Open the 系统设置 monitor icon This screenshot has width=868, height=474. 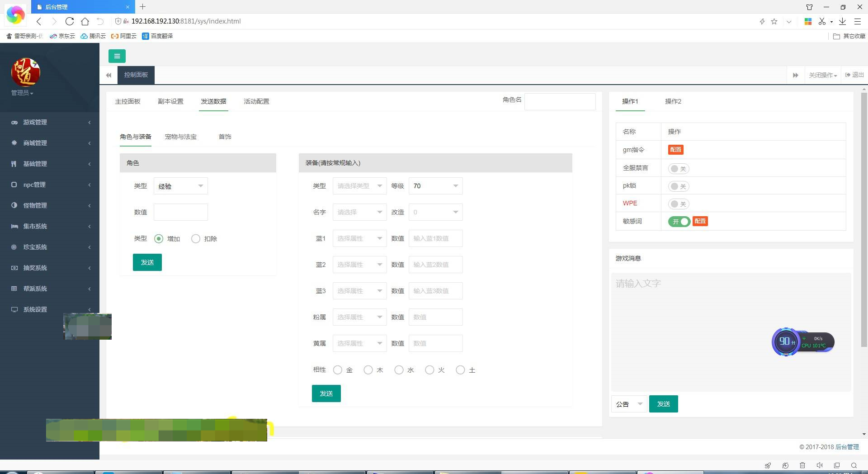14,309
